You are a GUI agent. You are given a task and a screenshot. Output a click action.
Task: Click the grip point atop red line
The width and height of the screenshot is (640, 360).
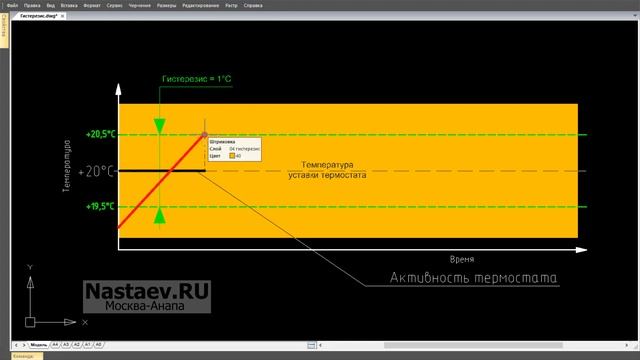tap(204, 134)
